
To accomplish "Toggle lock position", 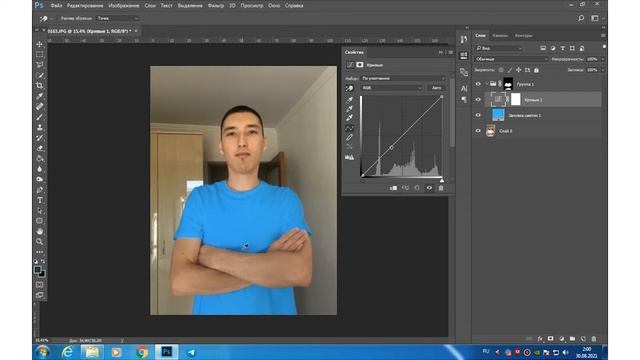I will (x=518, y=70).
